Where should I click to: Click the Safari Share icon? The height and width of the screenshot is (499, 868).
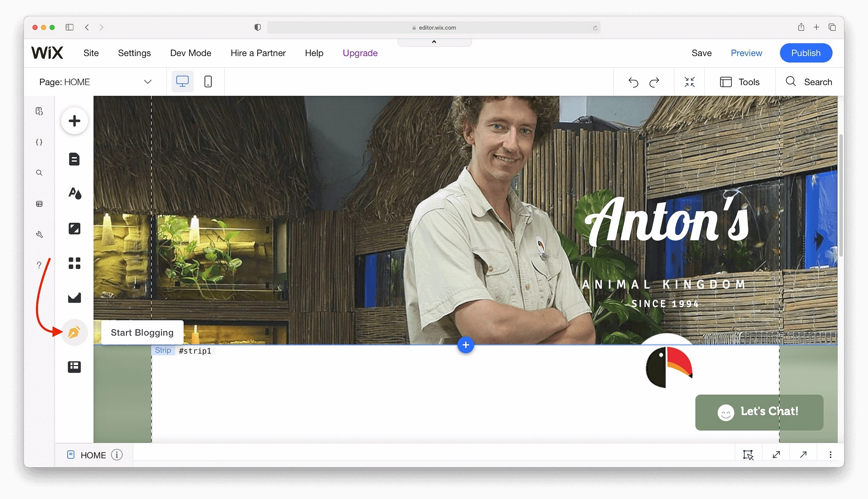pos(801,27)
